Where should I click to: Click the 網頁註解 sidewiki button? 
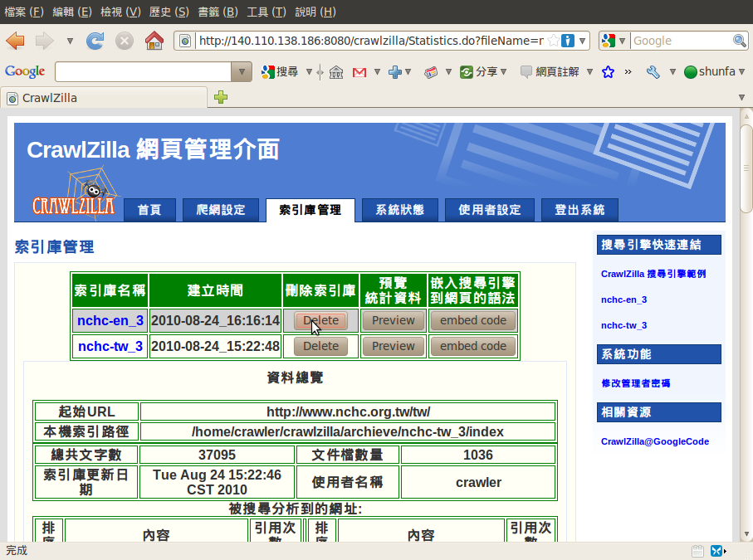(550, 72)
